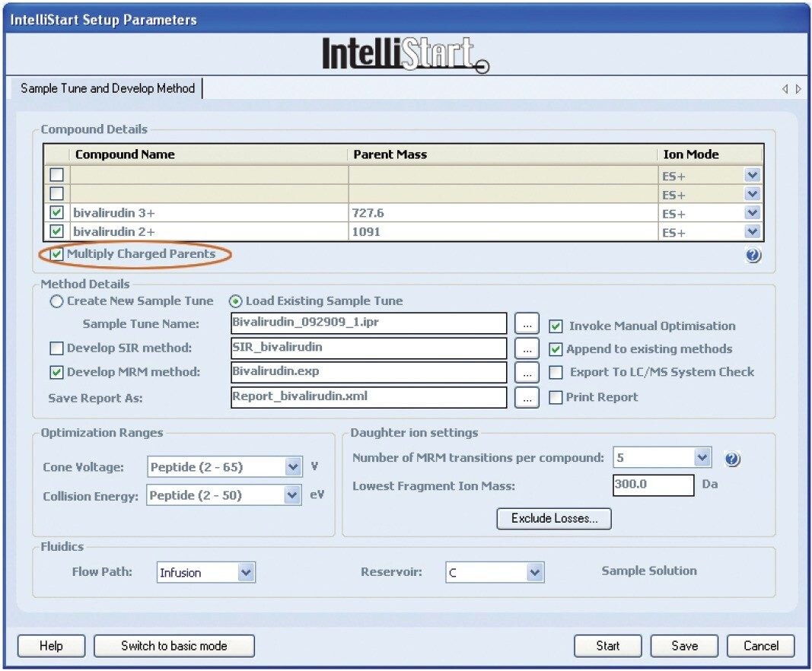Screen dimensions: 812x671
Task: Toggle Multiply Charged Parents checkbox
Action: [56, 254]
